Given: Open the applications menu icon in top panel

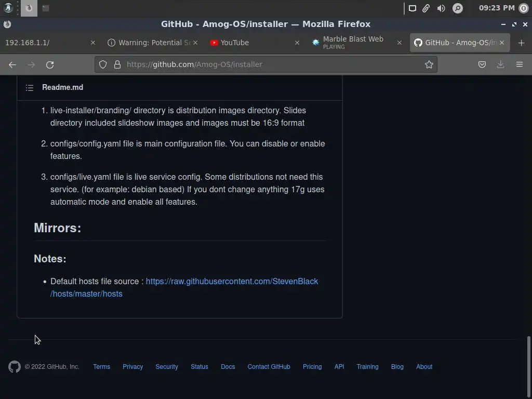Looking at the screenshot, I should (8, 8).
